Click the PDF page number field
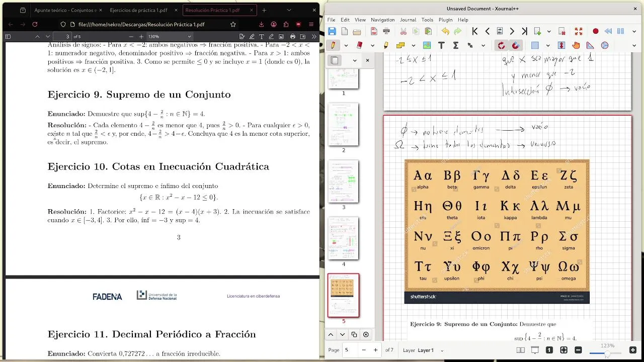 pos(62,37)
